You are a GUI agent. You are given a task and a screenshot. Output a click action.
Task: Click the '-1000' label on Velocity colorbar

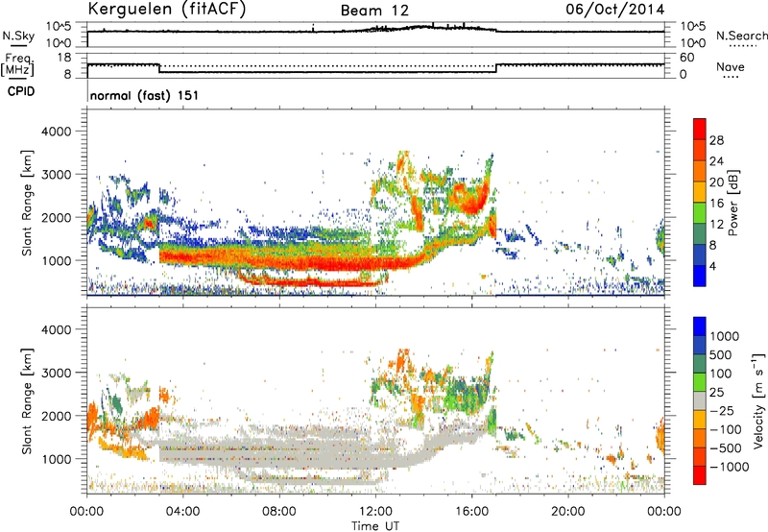[x=729, y=467]
